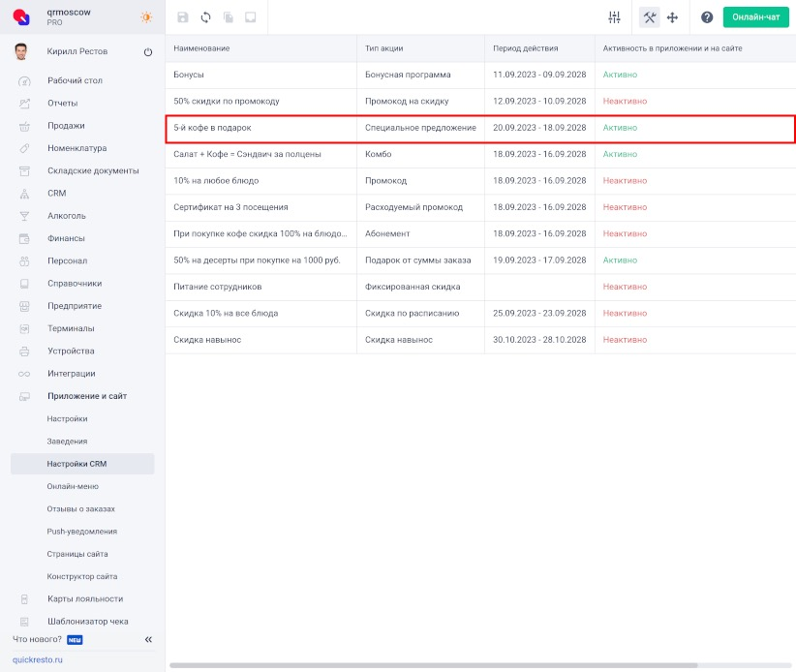Open the column filter sliders icon
Viewport: 796px width, 672px height.
coord(614,17)
